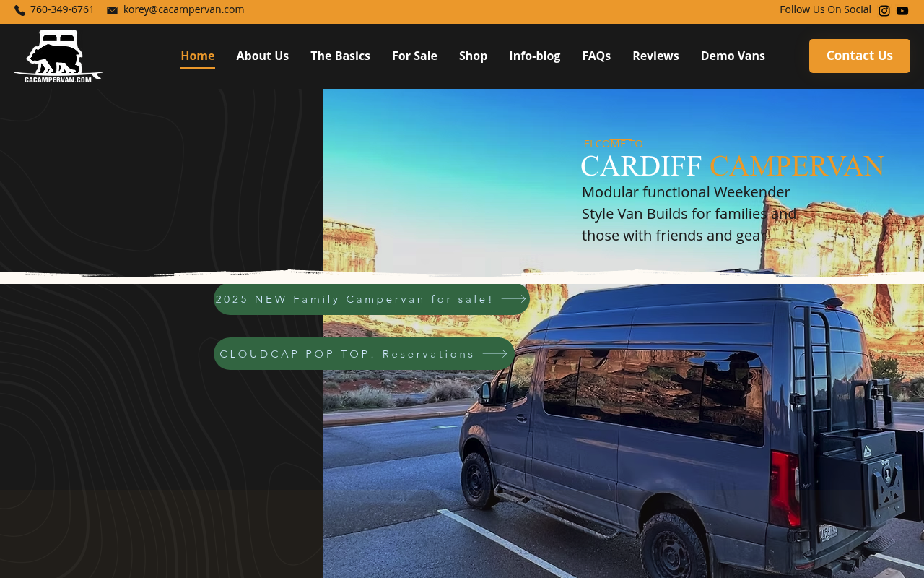Open the About Us page

pos(262,54)
